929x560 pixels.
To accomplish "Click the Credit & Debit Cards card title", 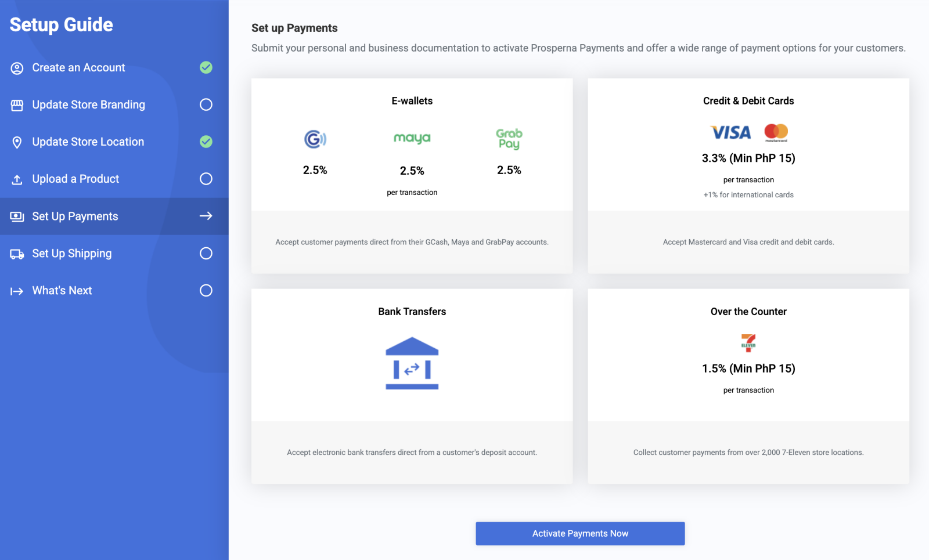I will coord(748,101).
